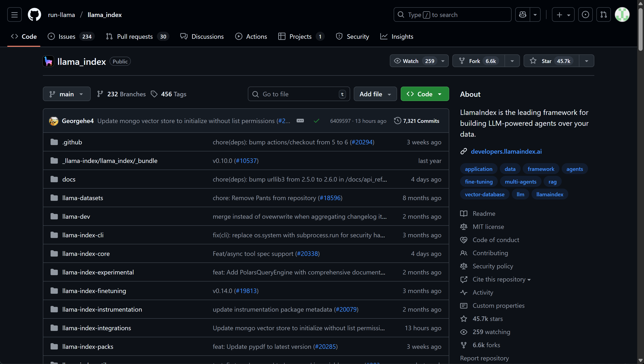Screen dimensions: 644x364
Task: Switch to the Code tab
Action: (24, 36)
